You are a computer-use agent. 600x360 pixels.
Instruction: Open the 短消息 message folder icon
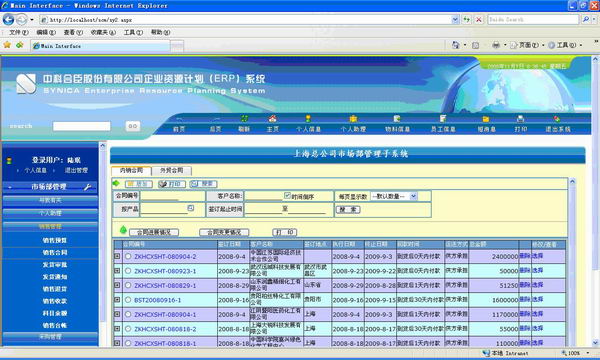(486, 119)
